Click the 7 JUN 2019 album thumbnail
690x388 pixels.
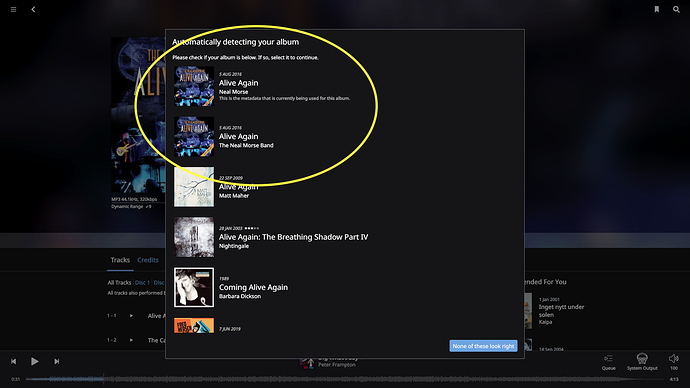point(194,326)
